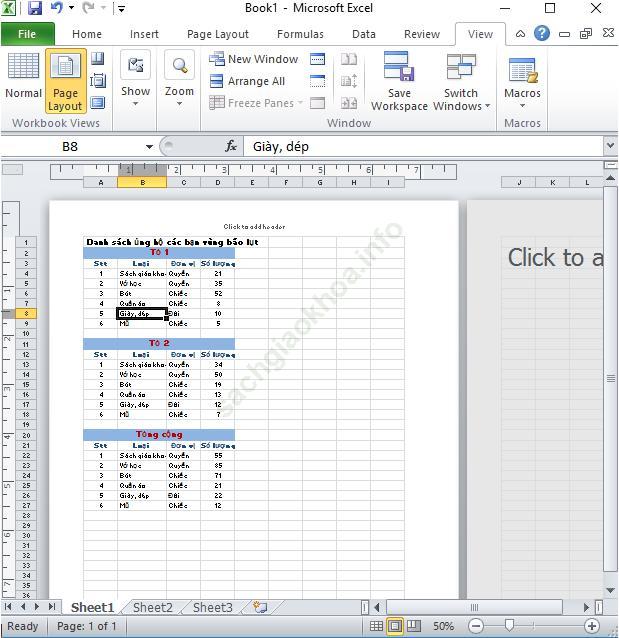This screenshot has height=638, width=619.
Task: Toggle Page Break Preview in status bar
Action: point(414,626)
